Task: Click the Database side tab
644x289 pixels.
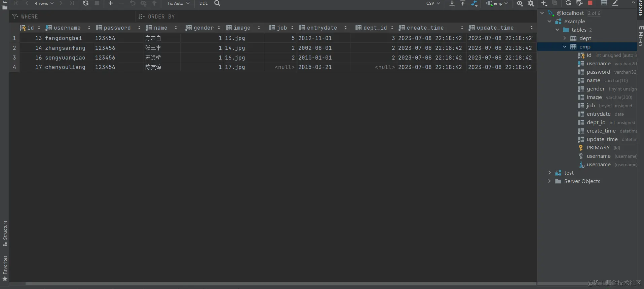Action: [641, 8]
